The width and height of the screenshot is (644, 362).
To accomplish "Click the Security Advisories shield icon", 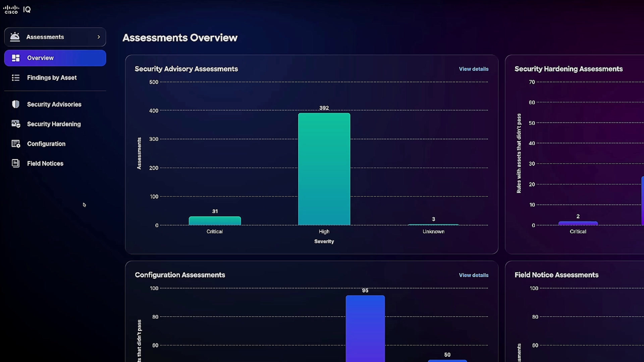I will pyautogui.click(x=16, y=104).
